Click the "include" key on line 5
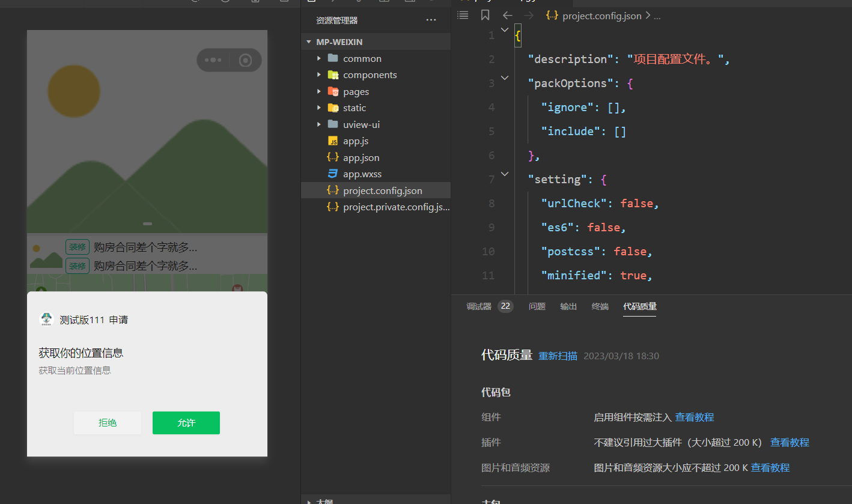852x504 pixels. 571,131
